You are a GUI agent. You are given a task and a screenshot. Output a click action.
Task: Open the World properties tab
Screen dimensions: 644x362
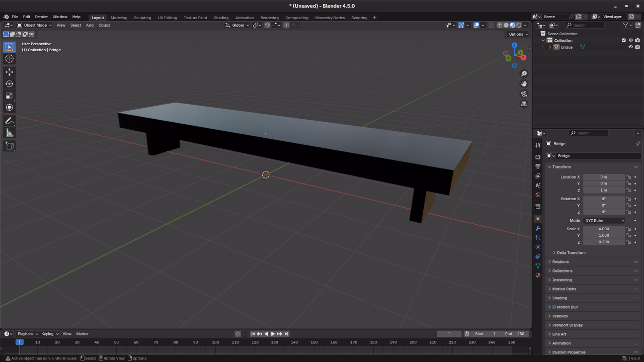pyautogui.click(x=538, y=195)
